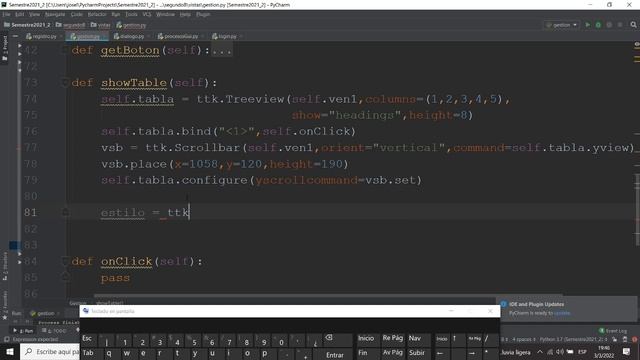Open the View menu
640x360 pixels.
[34, 14]
